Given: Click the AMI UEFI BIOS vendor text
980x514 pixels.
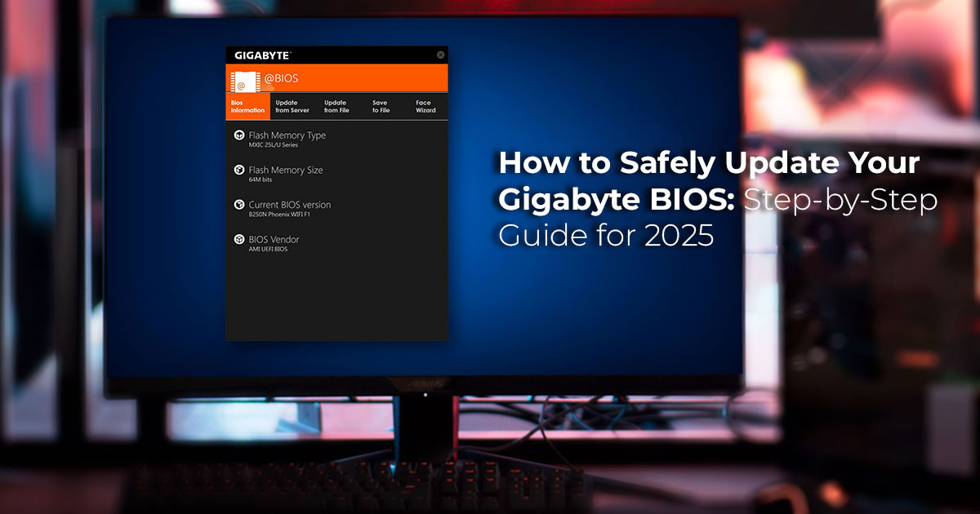Looking at the screenshot, I should coord(268,249).
